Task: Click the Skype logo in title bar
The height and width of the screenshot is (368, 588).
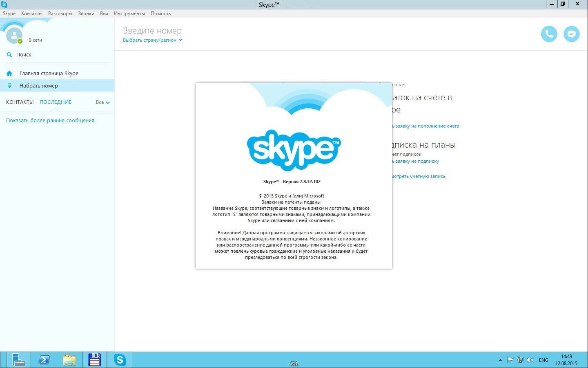Action: point(4,4)
